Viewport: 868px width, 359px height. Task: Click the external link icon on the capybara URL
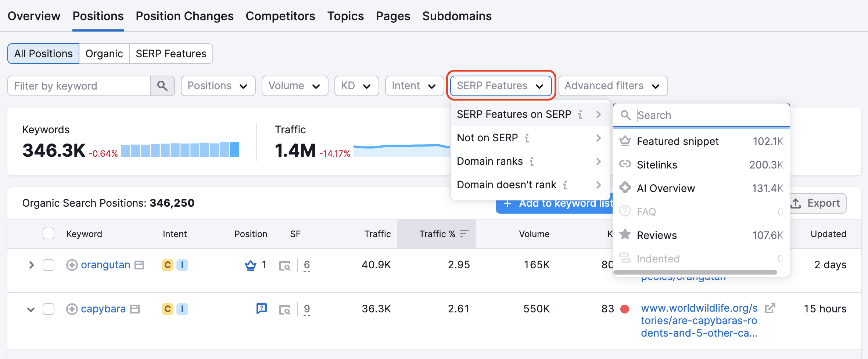(770, 308)
